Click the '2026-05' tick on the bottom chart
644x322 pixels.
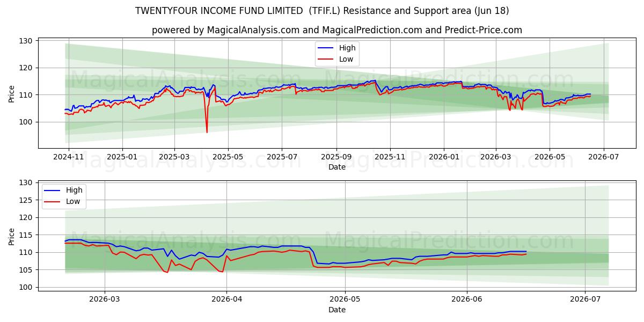point(345,299)
